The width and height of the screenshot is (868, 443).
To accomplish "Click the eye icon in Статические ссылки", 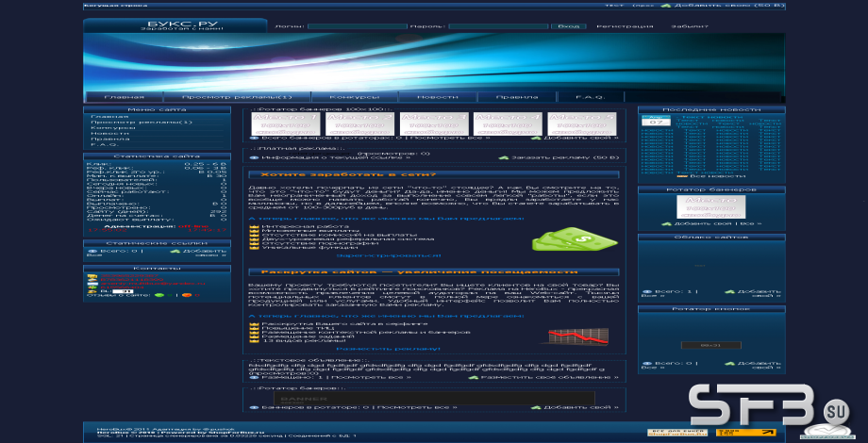I will click(x=92, y=251).
